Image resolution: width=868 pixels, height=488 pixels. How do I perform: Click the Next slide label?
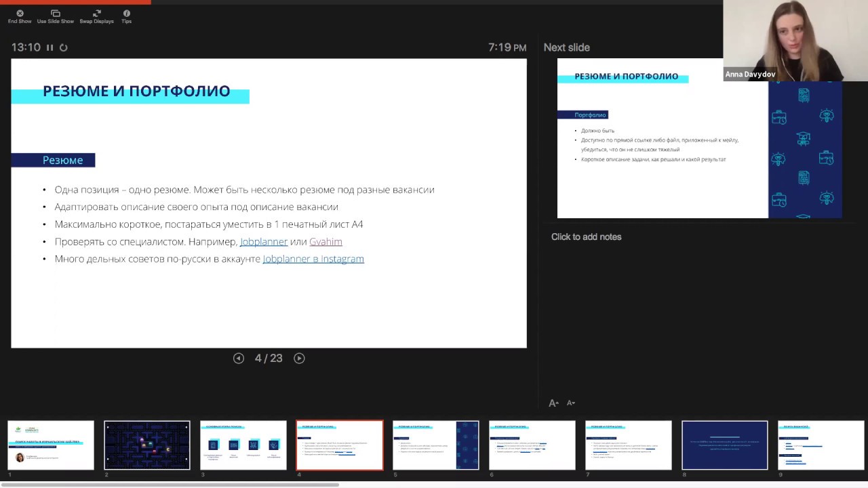click(x=566, y=47)
